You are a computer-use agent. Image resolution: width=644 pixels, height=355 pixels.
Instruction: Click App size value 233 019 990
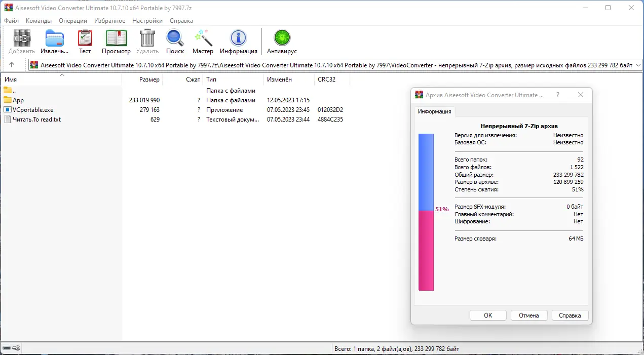(x=144, y=100)
